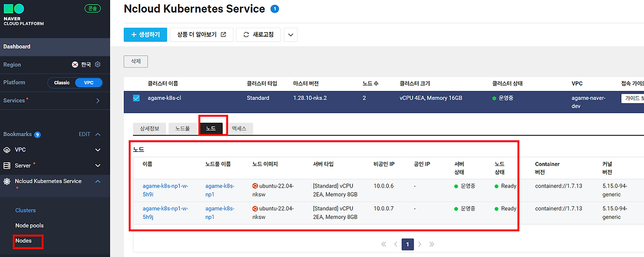This screenshot has height=257, width=644.
Task: Click the VPC cloud icon in bookmarks
Action: click(x=7, y=150)
